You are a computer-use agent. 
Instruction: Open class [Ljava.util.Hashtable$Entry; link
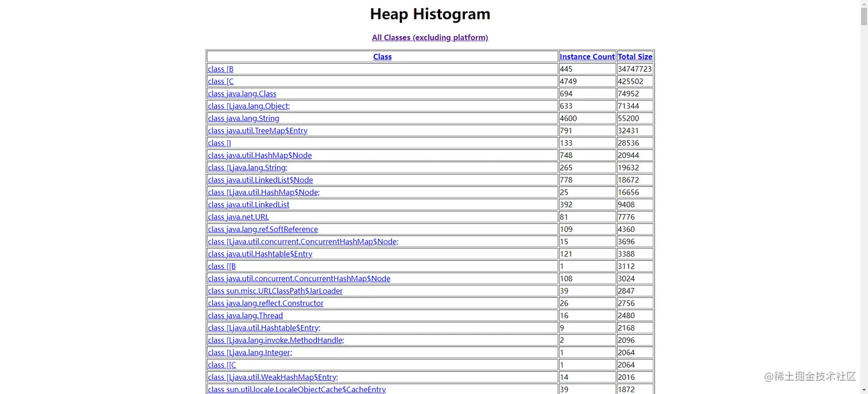(x=264, y=328)
